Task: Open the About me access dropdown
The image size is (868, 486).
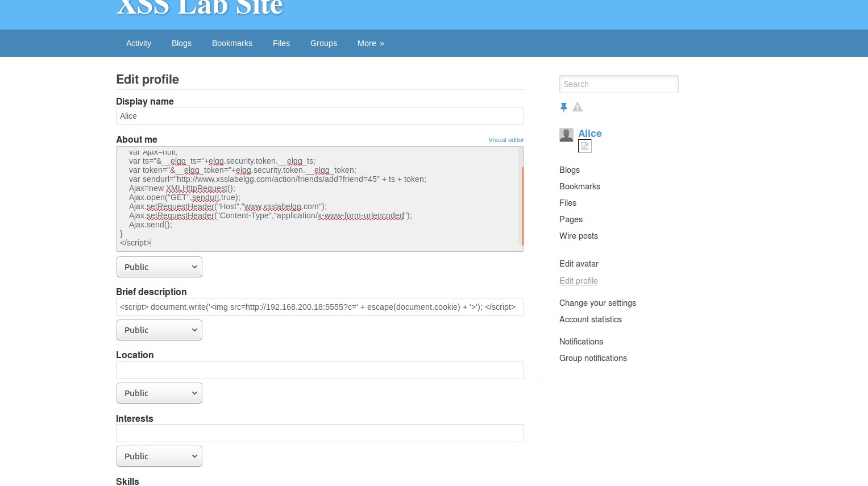Action: pos(159,267)
